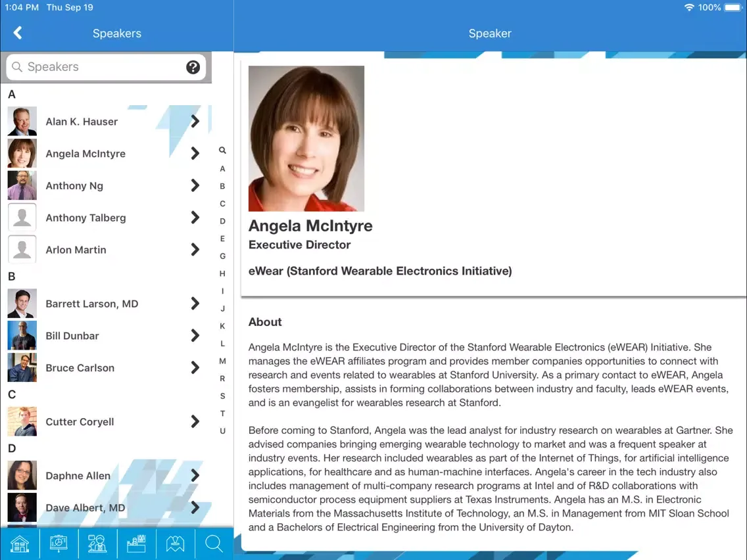
Task: Select Daphne Allen's photo thumbnail
Action: (22, 475)
